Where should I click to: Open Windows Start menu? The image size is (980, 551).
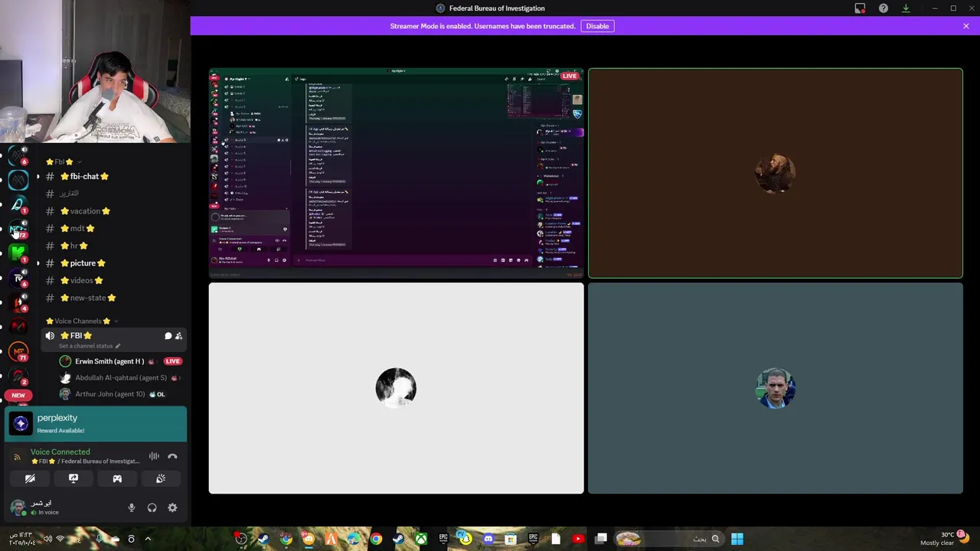pos(737,539)
